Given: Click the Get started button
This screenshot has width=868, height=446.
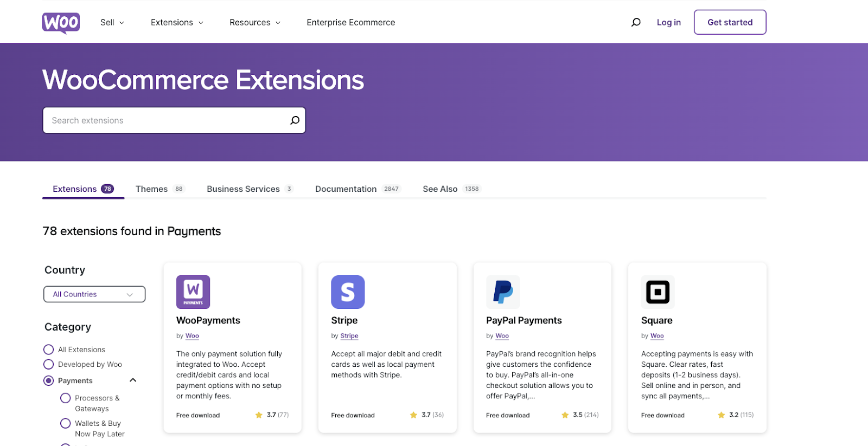Looking at the screenshot, I should coord(730,22).
